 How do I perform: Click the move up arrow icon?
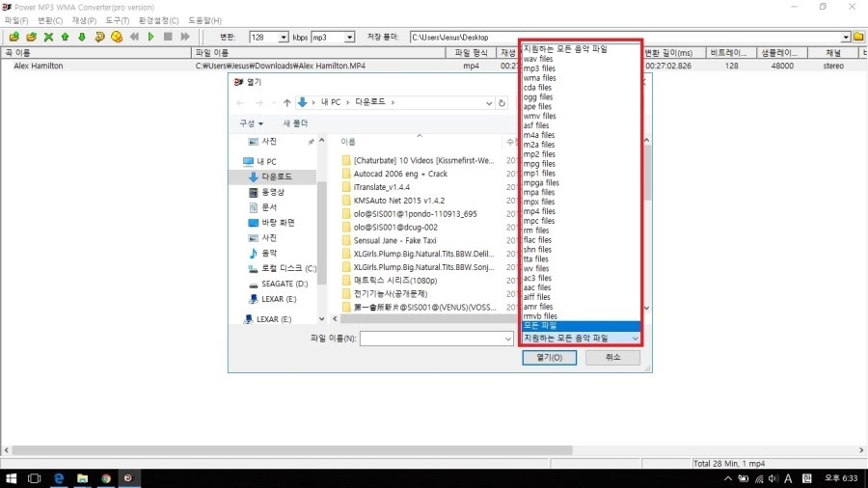click(66, 37)
